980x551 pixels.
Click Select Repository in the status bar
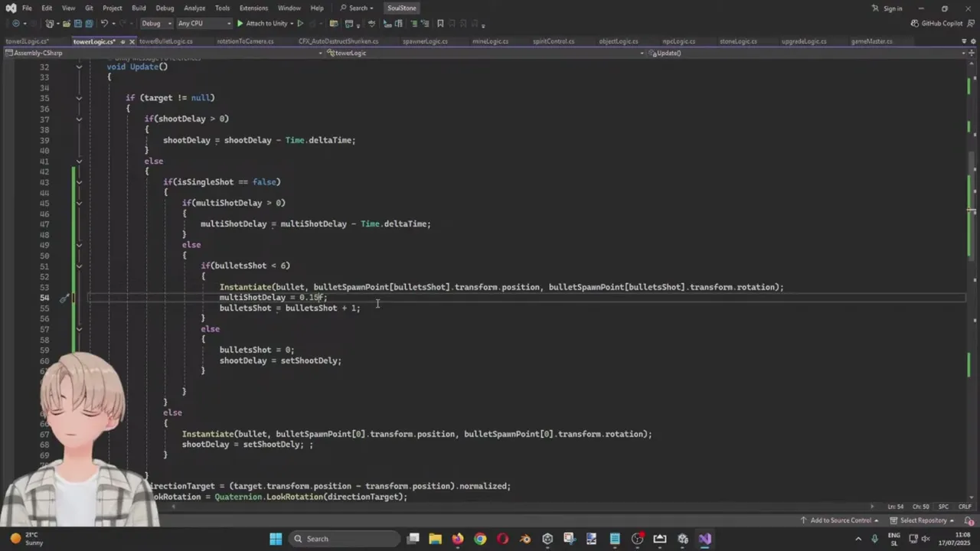click(923, 520)
